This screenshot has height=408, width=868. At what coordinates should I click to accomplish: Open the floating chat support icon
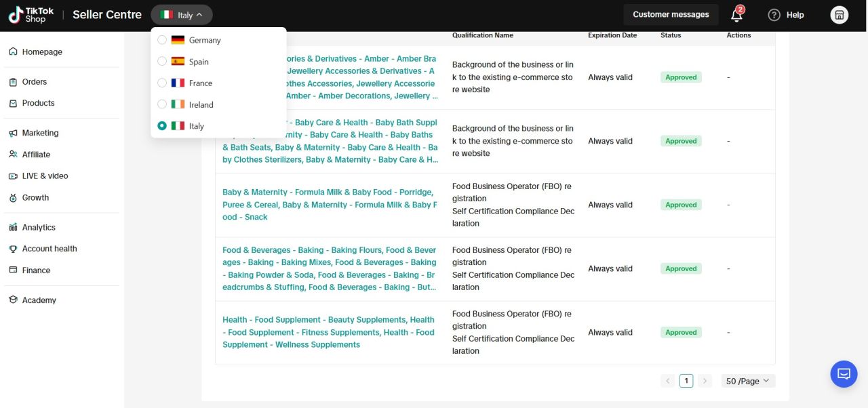pos(844,374)
